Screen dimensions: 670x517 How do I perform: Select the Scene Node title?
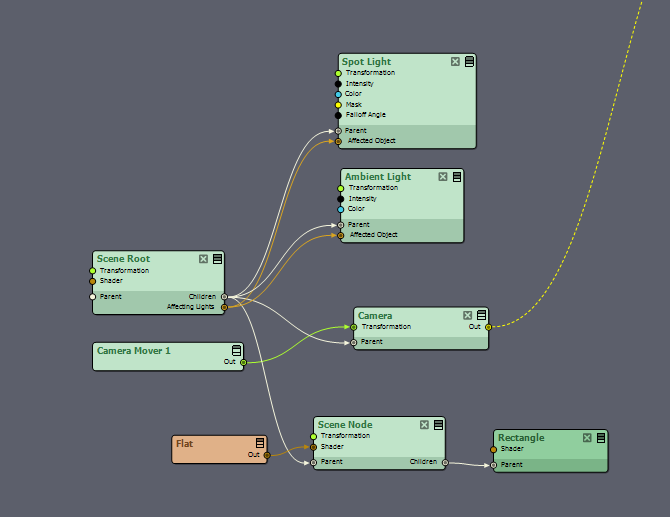(345, 425)
